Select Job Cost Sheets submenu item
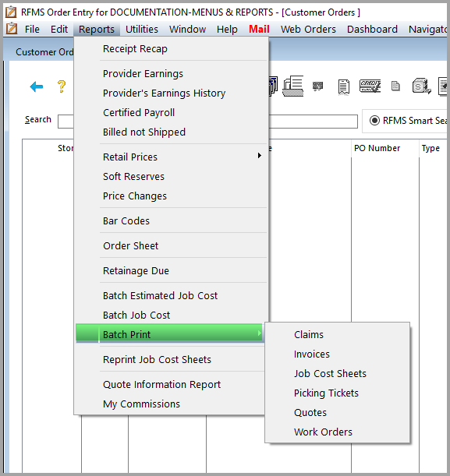Image resolution: width=450 pixels, height=476 pixels. click(337, 373)
